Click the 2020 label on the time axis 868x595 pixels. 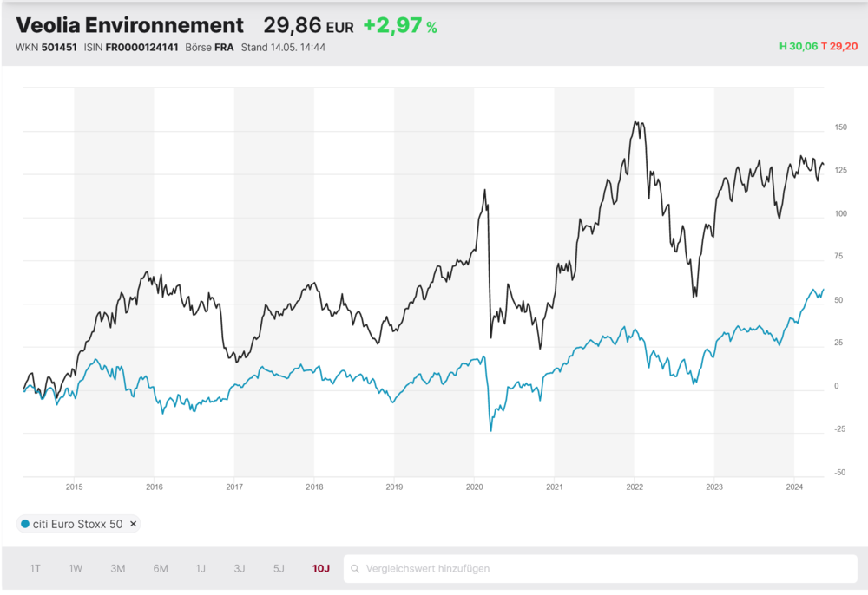point(474,487)
